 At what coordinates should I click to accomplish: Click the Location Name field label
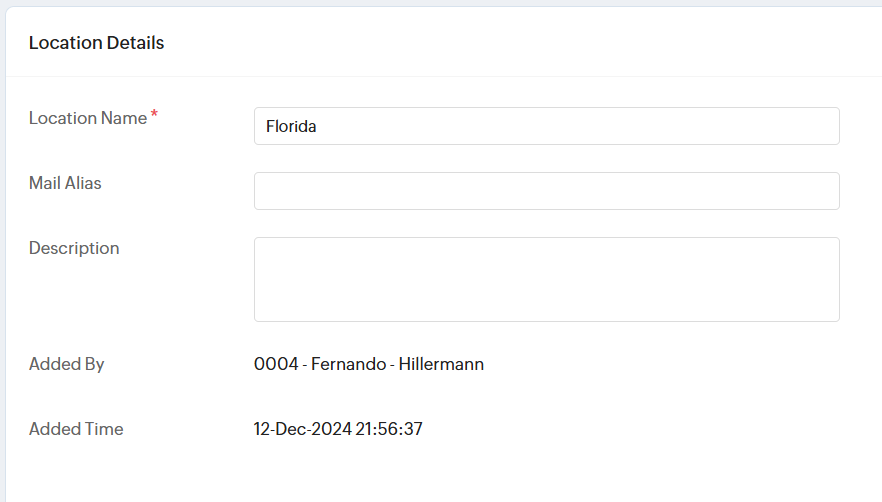coord(88,118)
